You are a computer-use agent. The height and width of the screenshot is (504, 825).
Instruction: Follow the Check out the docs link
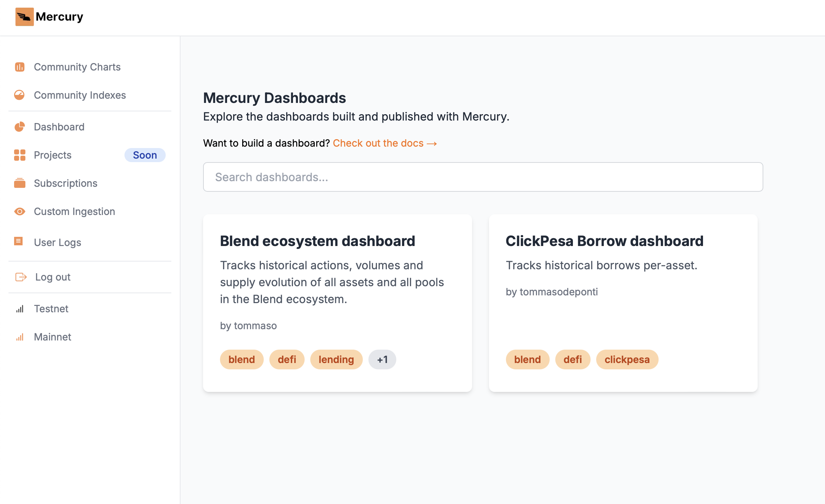click(384, 143)
